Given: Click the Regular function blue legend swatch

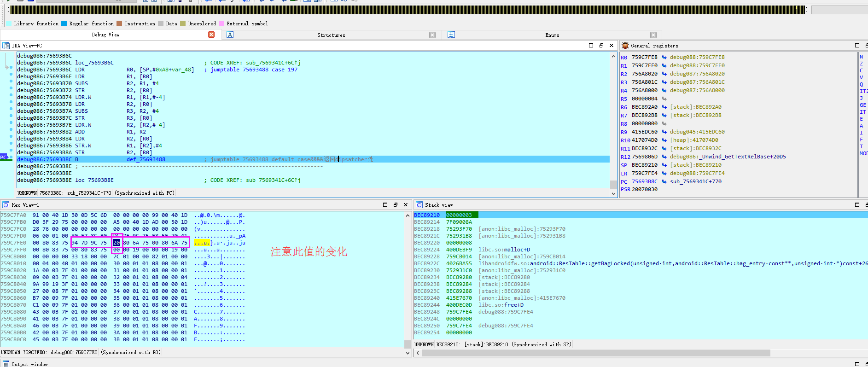Looking at the screenshot, I should (x=64, y=23).
